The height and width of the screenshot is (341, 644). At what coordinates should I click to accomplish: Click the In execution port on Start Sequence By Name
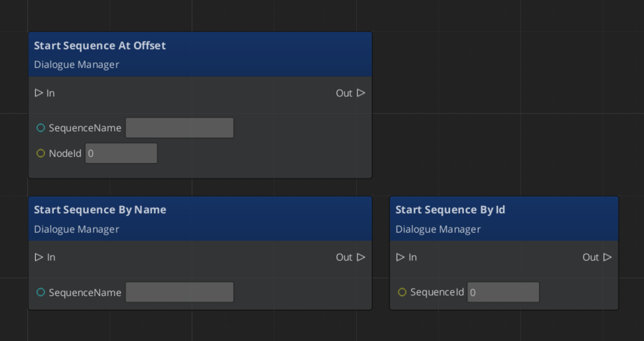tap(39, 257)
